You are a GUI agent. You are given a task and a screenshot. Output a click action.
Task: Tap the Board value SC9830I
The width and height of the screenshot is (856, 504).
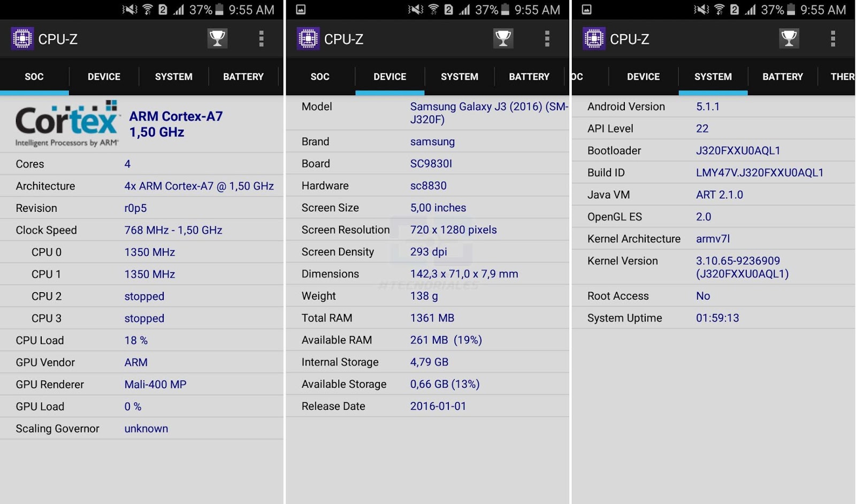point(431,164)
